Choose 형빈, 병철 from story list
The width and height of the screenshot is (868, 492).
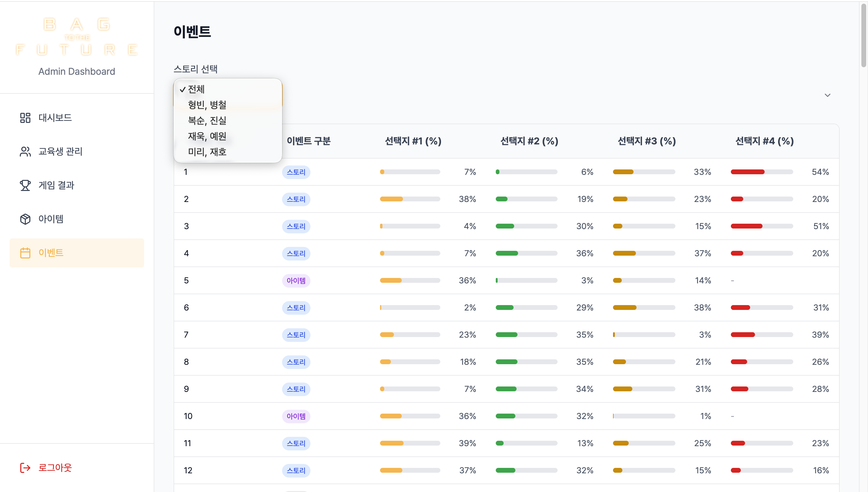coord(207,105)
